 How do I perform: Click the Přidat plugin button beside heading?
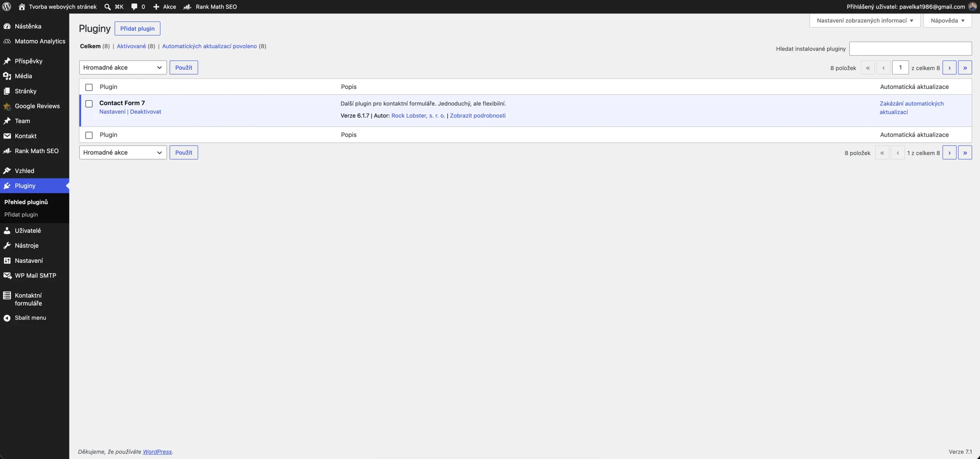(137, 29)
